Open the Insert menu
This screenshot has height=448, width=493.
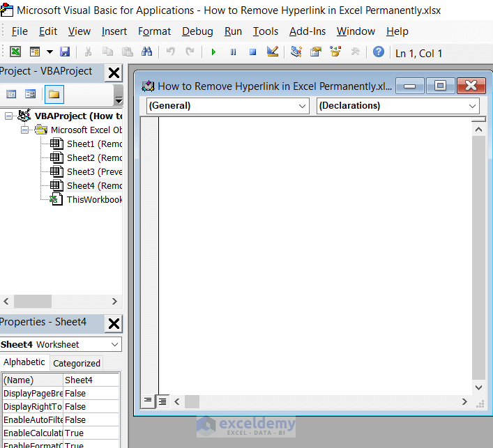click(114, 31)
